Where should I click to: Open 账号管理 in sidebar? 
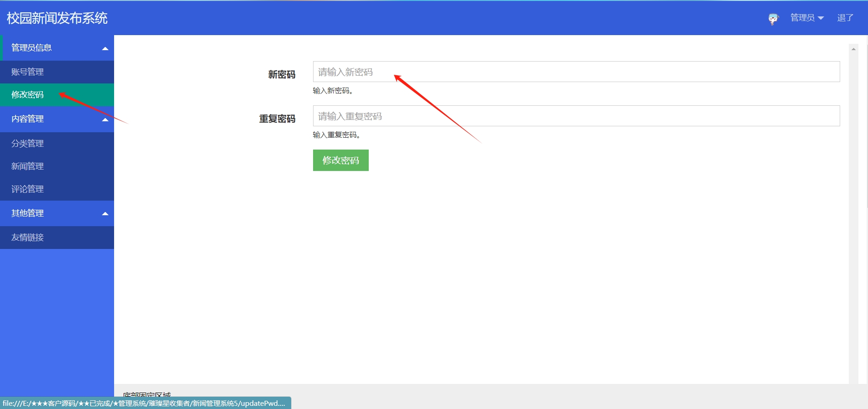57,72
